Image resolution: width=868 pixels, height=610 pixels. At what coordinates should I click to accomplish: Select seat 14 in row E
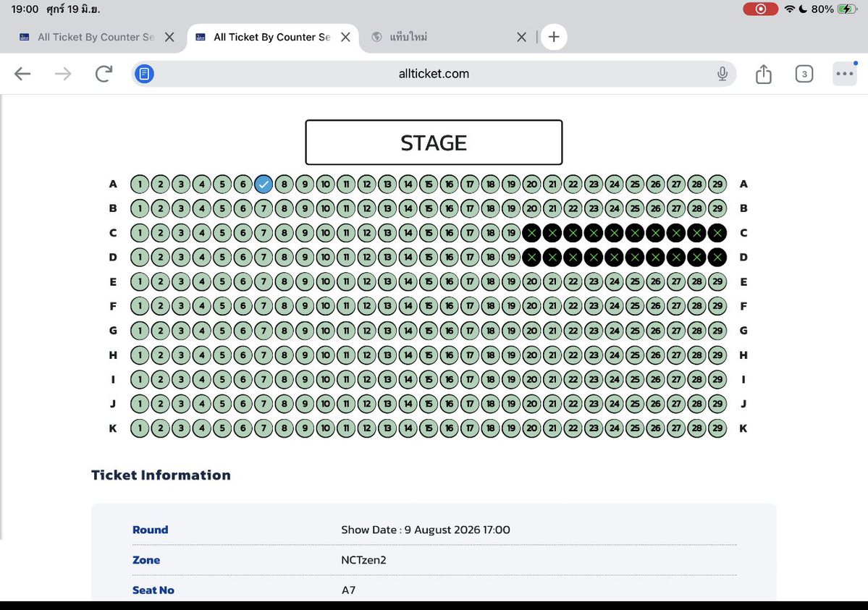408,281
